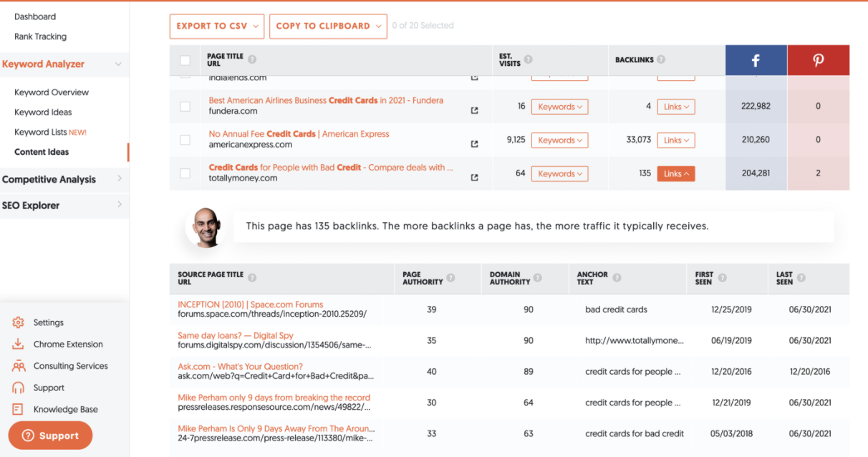868x457 pixels.
Task: Click the Facebook column header icon
Action: [756, 60]
